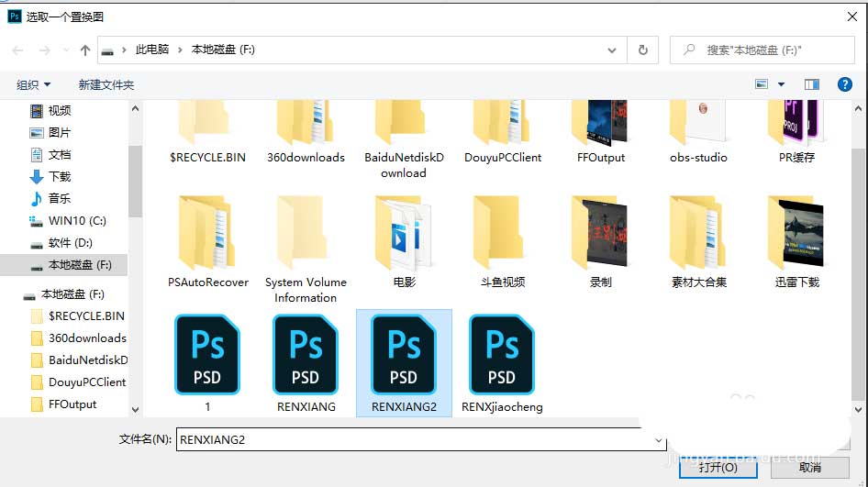Go forward with the right arrow
Image resolution: width=868 pixels, height=487 pixels.
pyautogui.click(x=44, y=50)
